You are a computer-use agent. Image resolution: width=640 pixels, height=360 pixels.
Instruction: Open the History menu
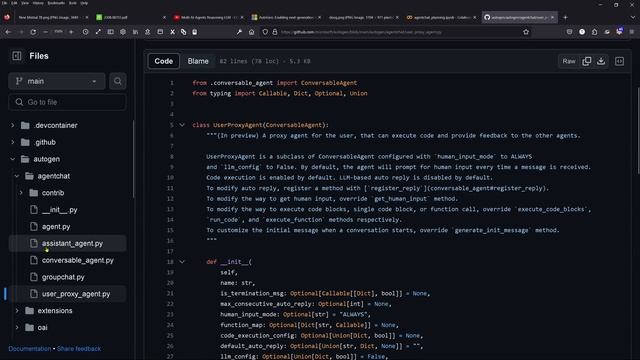(38, 3)
